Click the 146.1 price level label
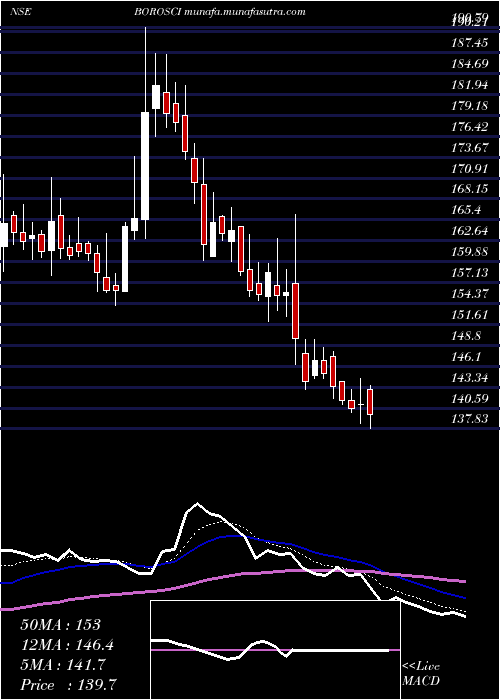This screenshot has width=500, height=700. click(466, 356)
